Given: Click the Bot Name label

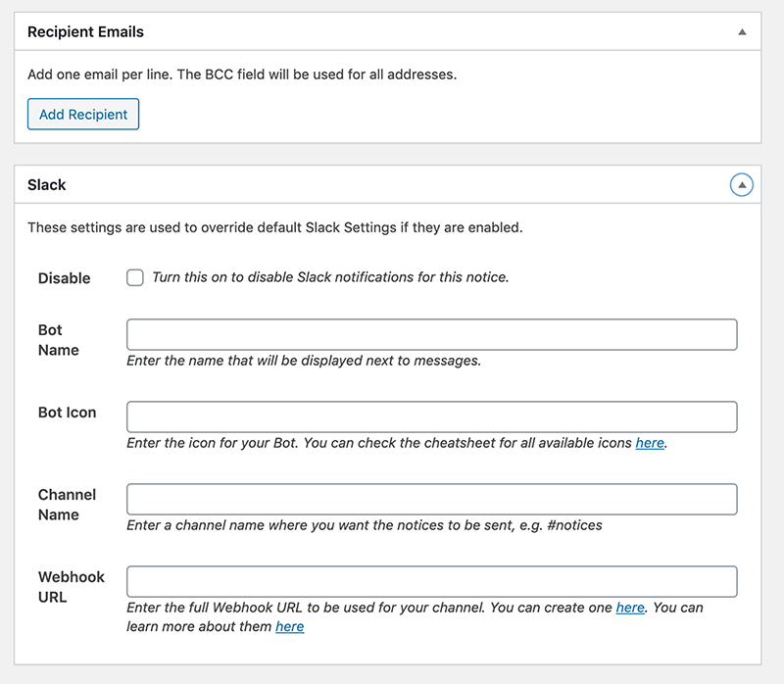Looking at the screenshot, I should (x=63, y=340).
